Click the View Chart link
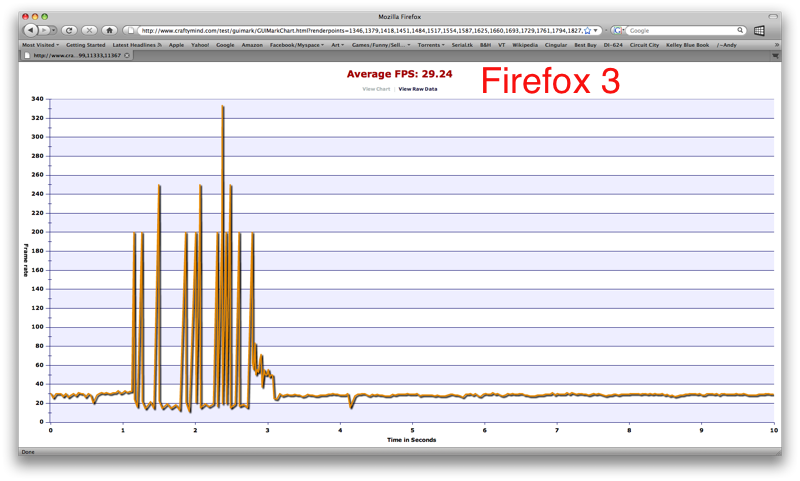The height and width of the screenshot is (481, 800). pyautogui.click(x=376, y=89)
